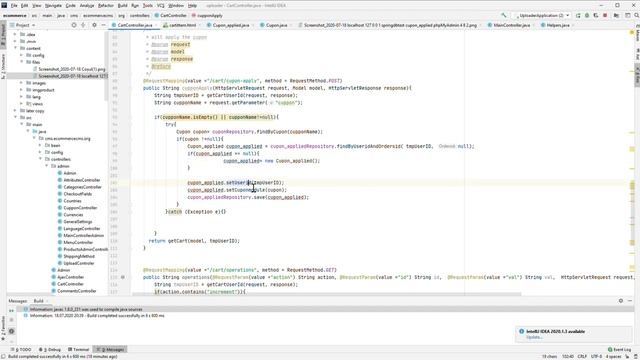Close the CartController.java tab
640x360 pixels.
156,25
